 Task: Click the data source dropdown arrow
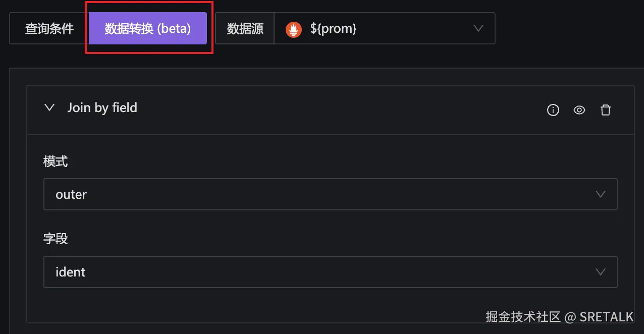[x=478, y=29]
